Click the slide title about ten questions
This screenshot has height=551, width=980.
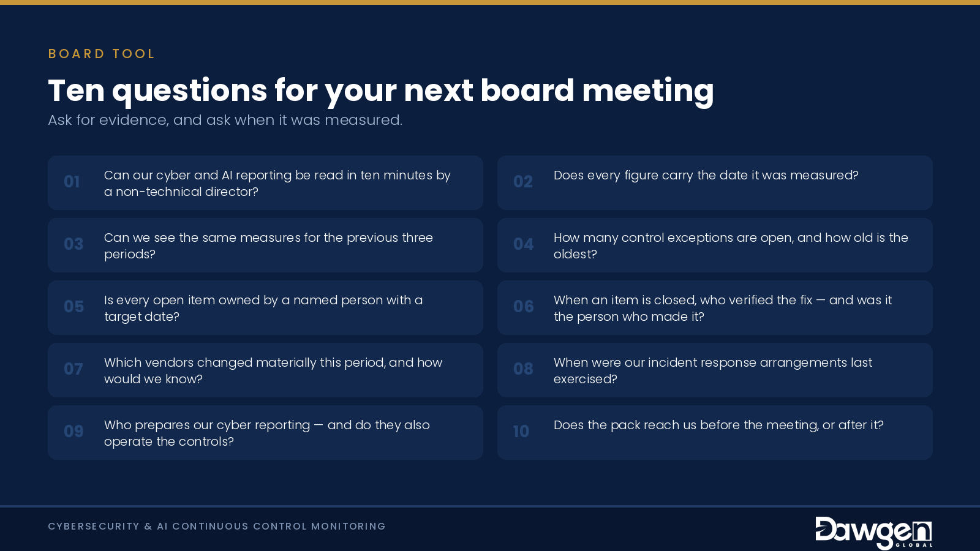point(381,91)
